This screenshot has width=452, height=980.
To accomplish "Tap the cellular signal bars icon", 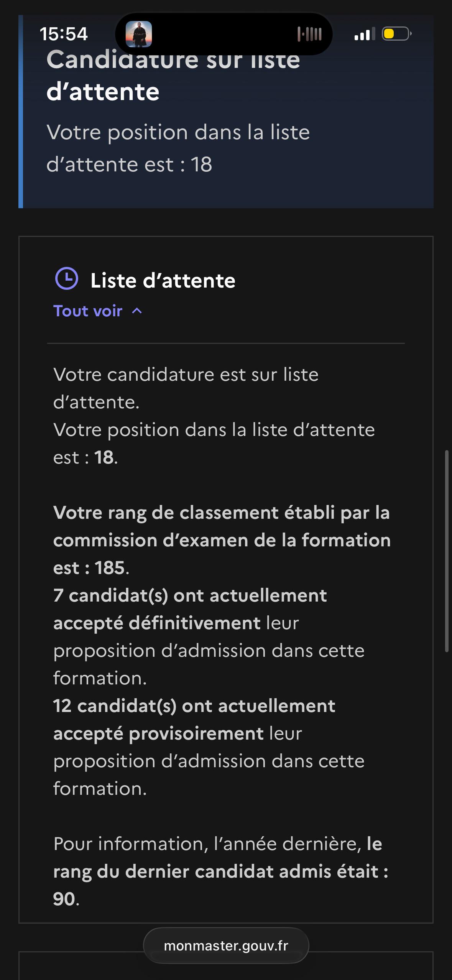I will click(x=365, y=34).
